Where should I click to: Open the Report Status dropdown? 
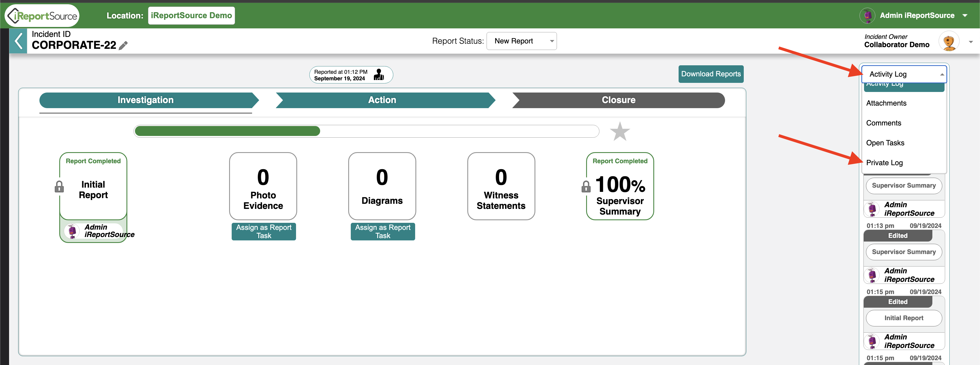click(521, 41)
